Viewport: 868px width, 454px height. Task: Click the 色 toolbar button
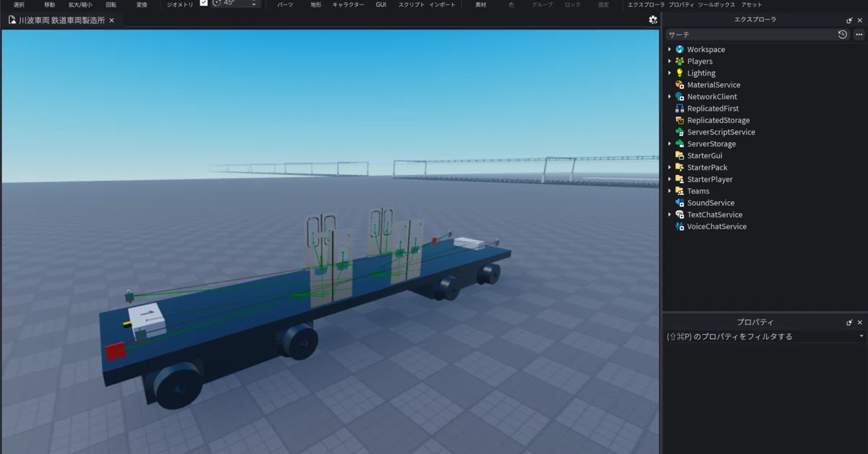[x=511, y=4]
